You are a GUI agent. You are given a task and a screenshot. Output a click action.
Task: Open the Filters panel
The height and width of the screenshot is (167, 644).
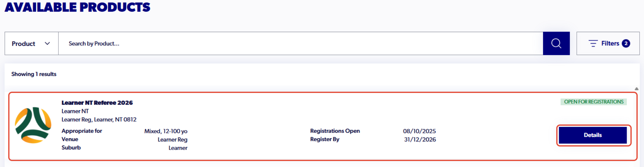pos(608,43)
